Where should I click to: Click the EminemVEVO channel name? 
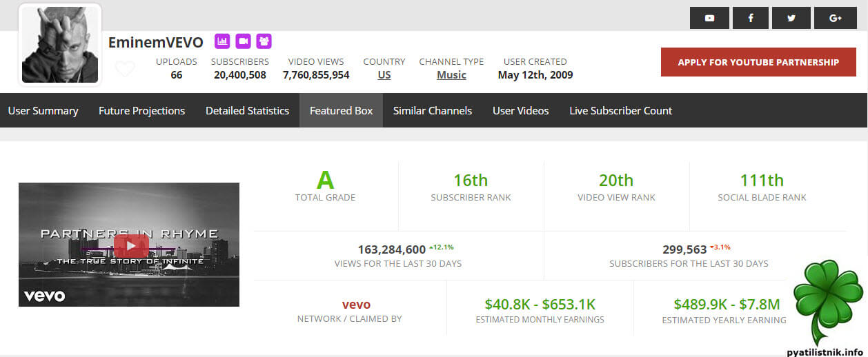[156, 42]
